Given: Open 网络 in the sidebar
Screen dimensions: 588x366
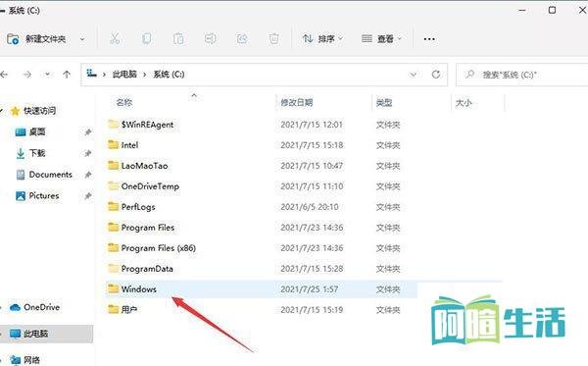Looking at the screenshot, I should coord(31,360).
